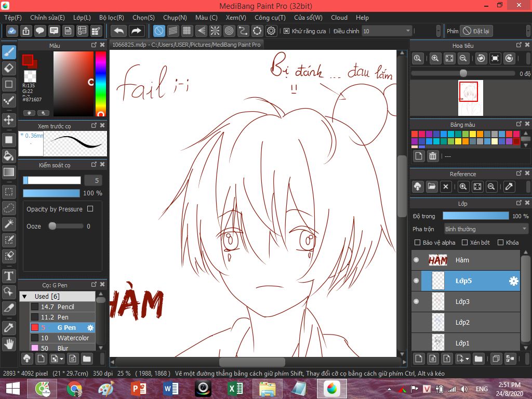Zoom in within Navigator panel
This screenshot has height=399, width=532.
pyautogui.click(x=435, y=58)
